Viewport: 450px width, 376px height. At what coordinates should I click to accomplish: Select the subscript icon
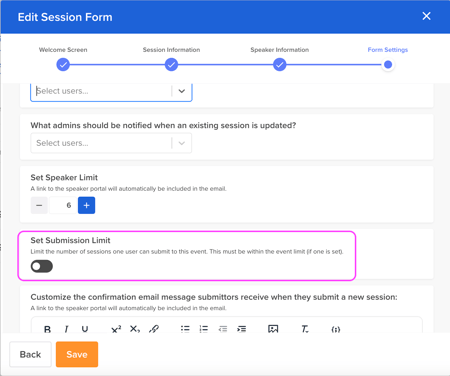(135, 329)
